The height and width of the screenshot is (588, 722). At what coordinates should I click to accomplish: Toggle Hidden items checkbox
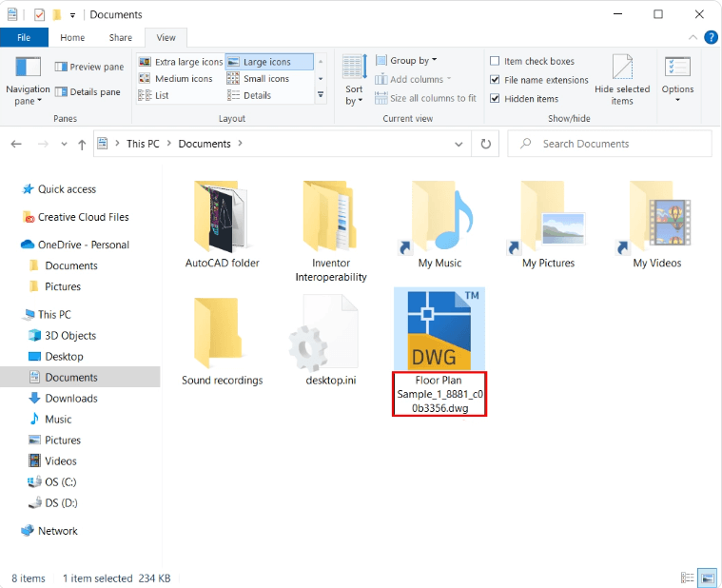(x=495, y=98)
